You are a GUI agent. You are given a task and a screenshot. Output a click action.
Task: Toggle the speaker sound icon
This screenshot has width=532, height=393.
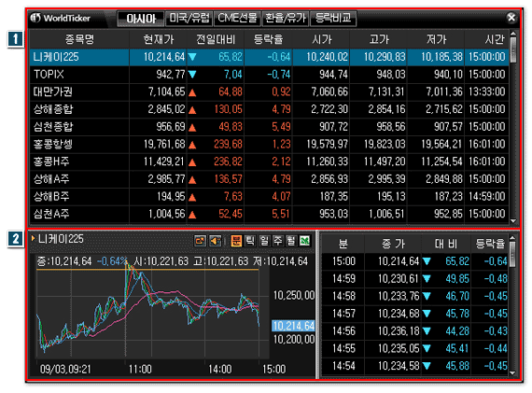(215, 241)
